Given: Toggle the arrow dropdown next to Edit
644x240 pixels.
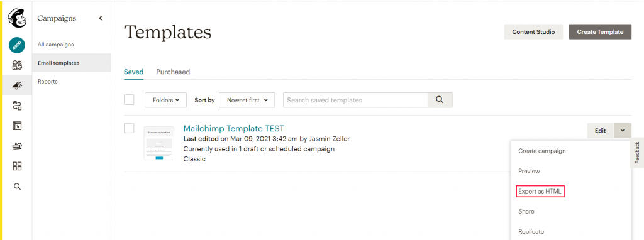Looking at the screenshot, I should pyautogui.click(x=623, y=131).
